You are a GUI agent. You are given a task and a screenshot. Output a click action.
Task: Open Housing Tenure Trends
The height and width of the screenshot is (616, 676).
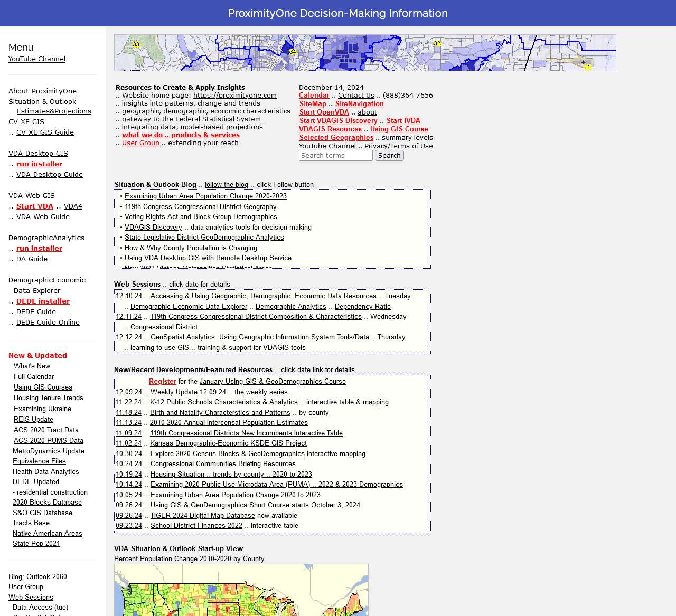[49, 398]
